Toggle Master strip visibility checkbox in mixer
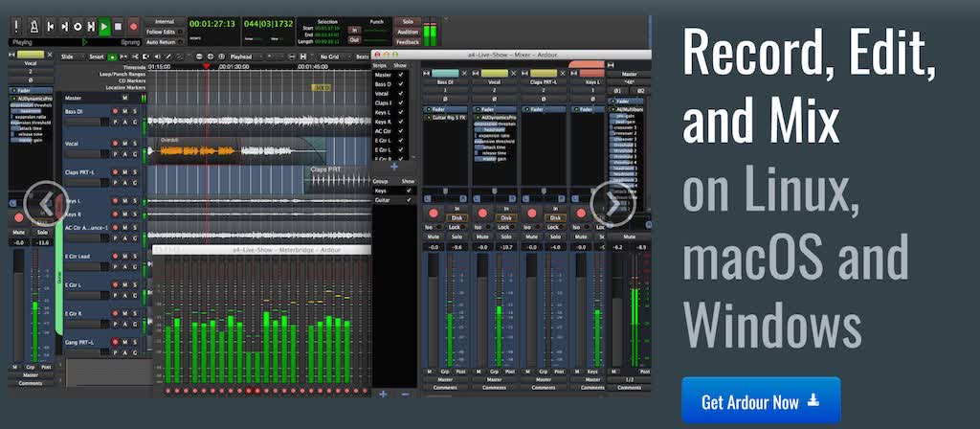Image resolution: width=980 pixels, height=429 pixels. [x=401, y=75]
